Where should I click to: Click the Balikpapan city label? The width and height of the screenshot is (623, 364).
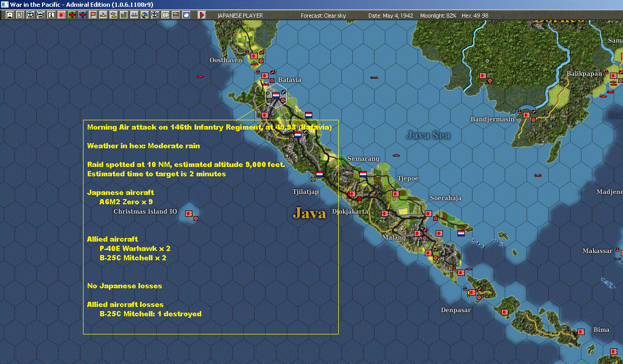point(584,74)
